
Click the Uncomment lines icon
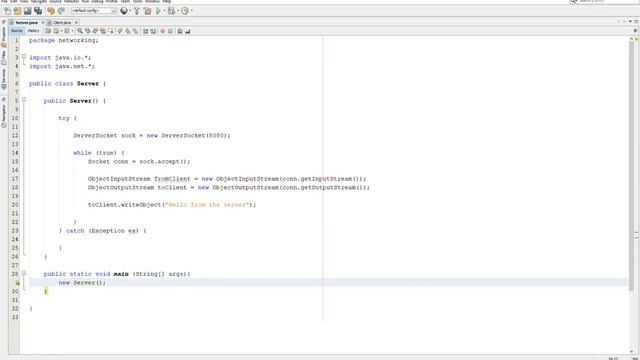coord(187,31)
